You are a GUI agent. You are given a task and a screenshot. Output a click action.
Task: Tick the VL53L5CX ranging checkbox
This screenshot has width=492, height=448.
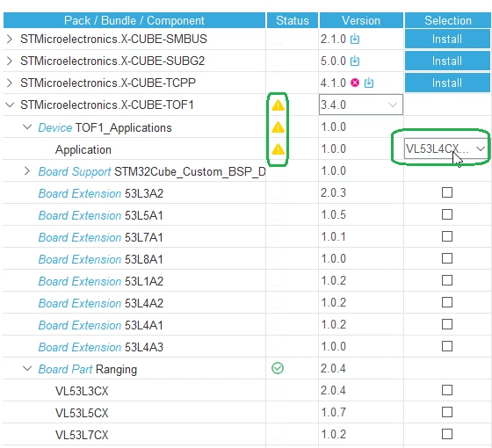point(447,412)
